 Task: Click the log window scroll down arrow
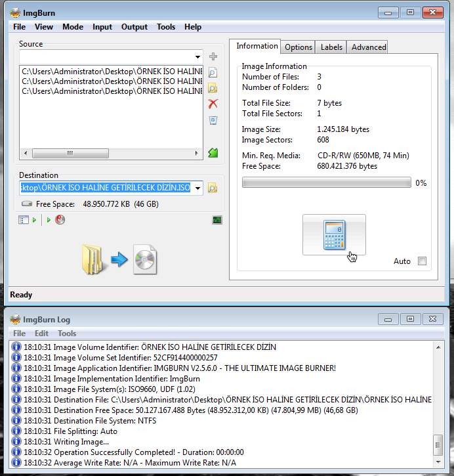(x=438, y=462)
